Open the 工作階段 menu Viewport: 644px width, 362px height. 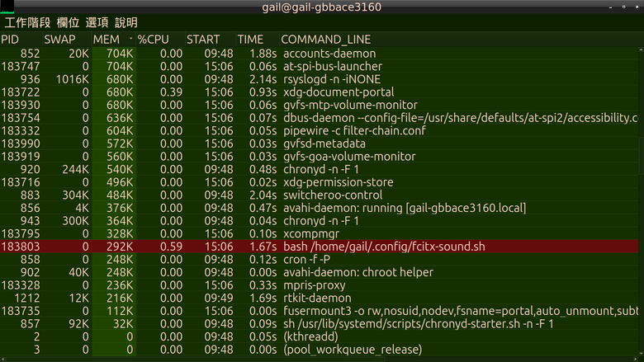click(x=27, y=22)
